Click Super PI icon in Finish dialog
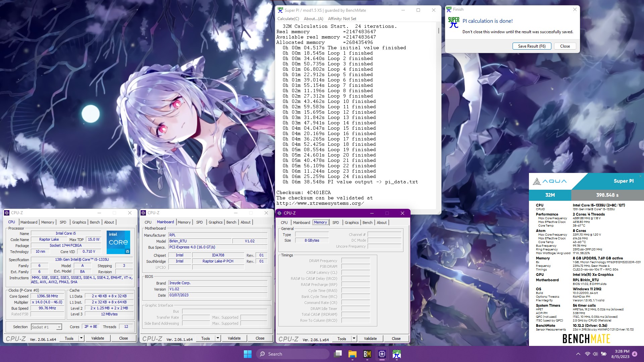 pyautogui.click(x=454, y=22)
